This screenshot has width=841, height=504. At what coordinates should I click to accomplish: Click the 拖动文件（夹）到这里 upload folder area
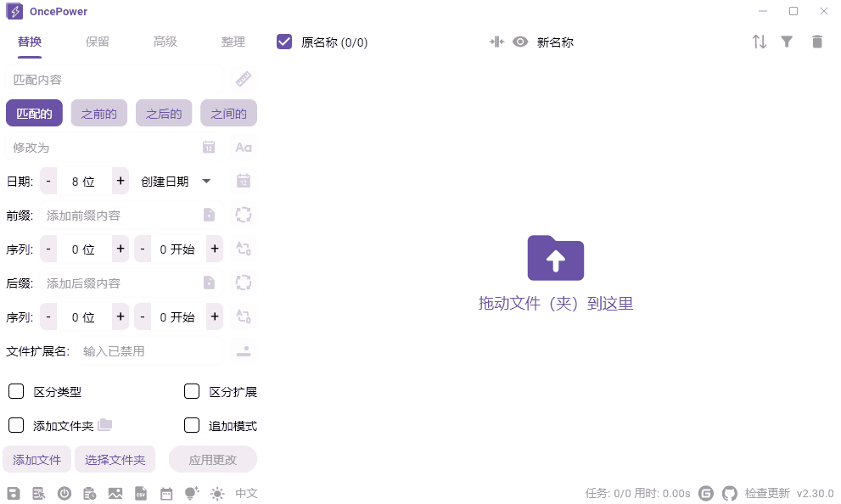[x=556, y=273]
